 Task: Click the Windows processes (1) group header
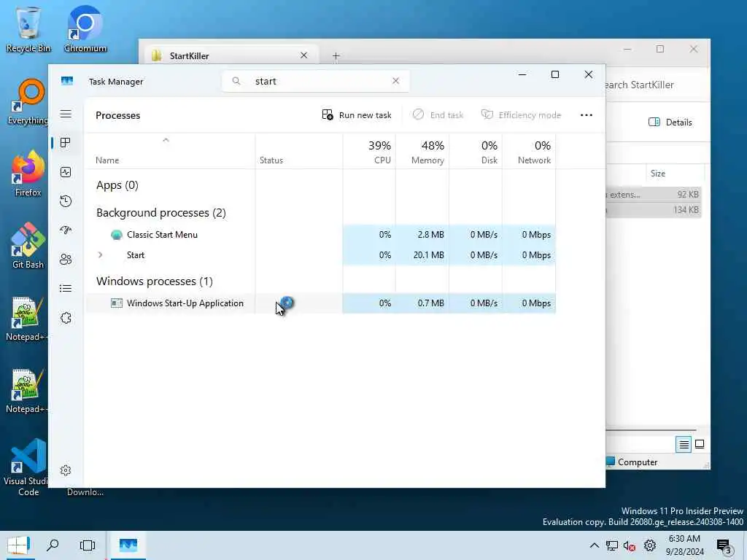coord(155,281)
